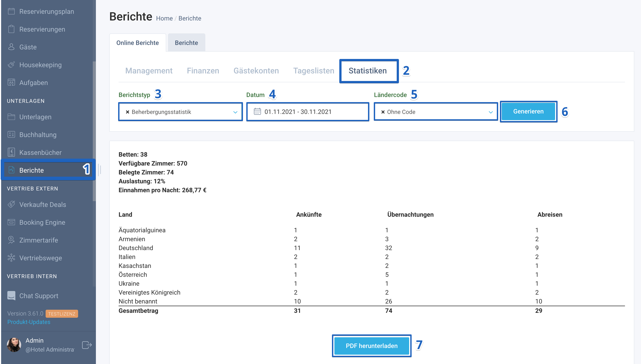Click the PDF herunterladen button
This screenshot has height=364, width=641.
[x=372, y=346]
